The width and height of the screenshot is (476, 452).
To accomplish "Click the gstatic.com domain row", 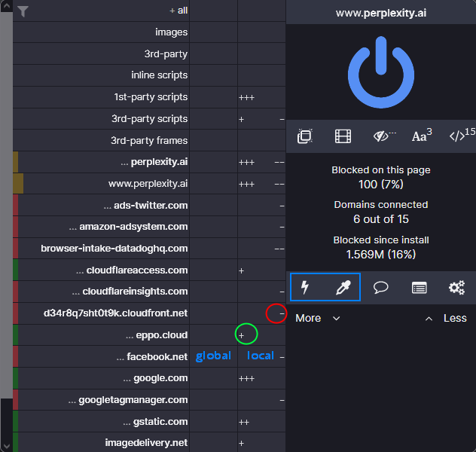I will point(101,422).
